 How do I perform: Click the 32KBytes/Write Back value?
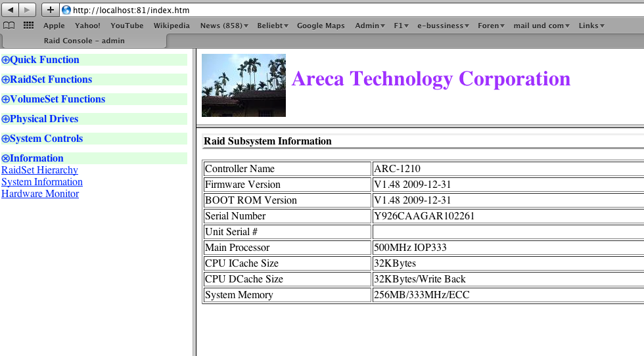pyautogui.click(x=420, y=279)
